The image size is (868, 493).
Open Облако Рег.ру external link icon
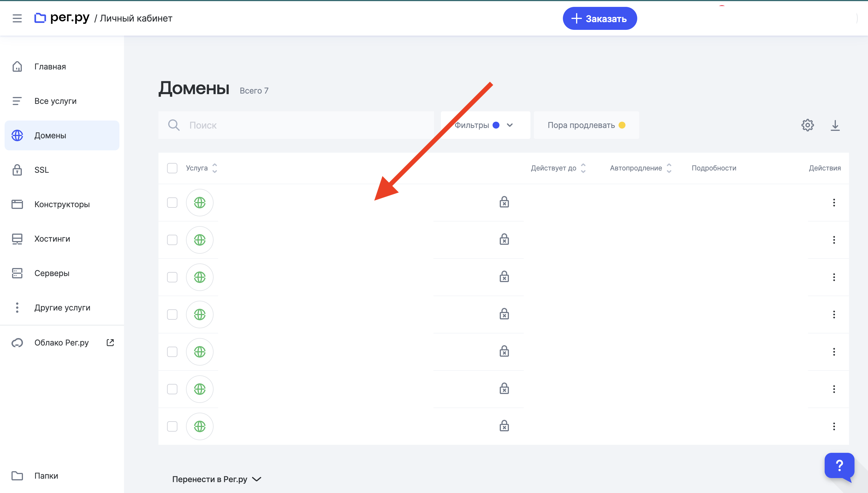tap(110, 343)
